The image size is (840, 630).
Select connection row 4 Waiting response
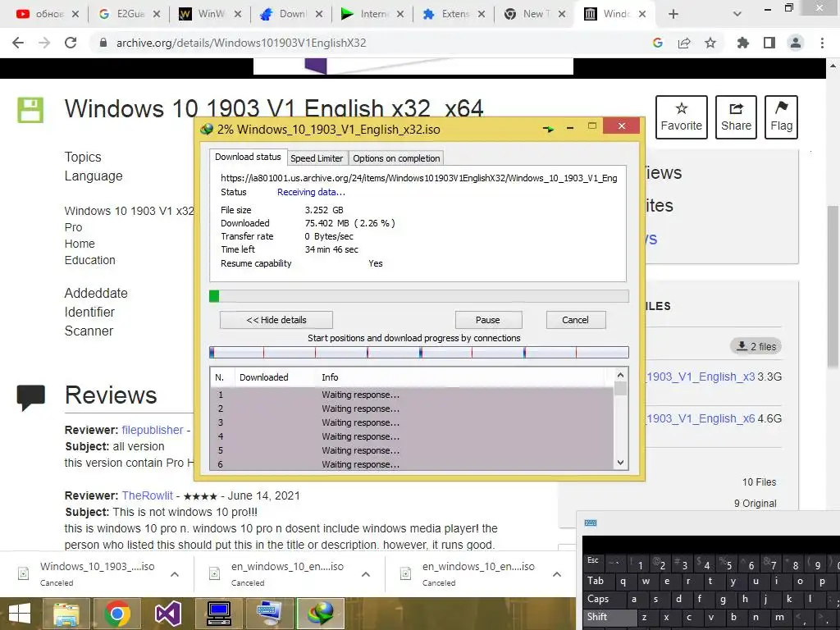tap(412, 436)
